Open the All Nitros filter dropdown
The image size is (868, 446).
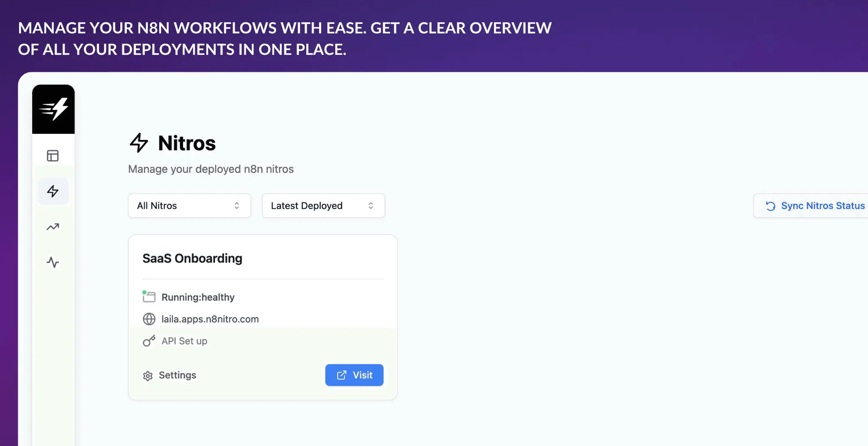coord(189,205)
